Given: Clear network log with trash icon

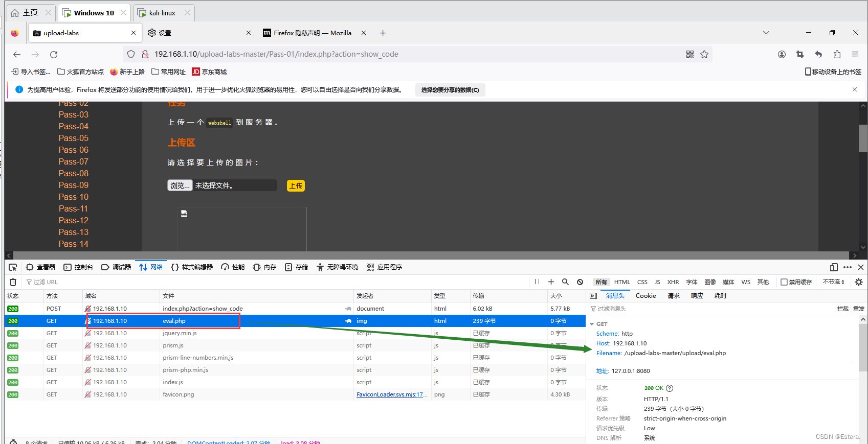Looking at the screenshot, I should pos(13,282).
